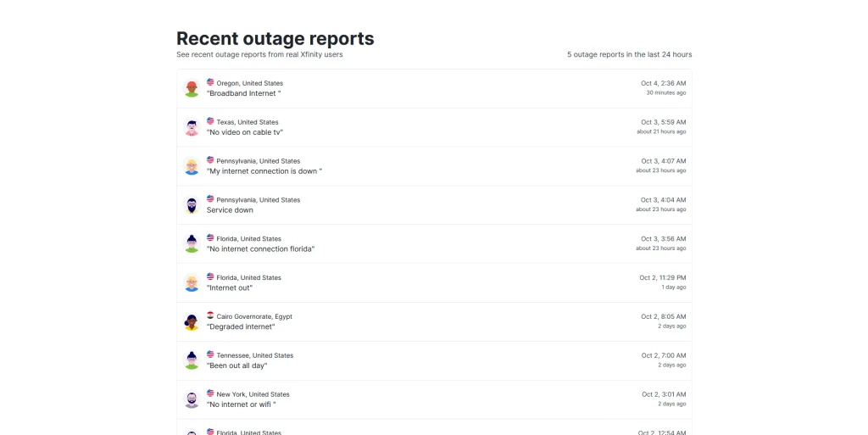Click the "Oct 3, 4:07 AM" timestamp
Image resolution: width=868 pixels, height=435 pixels.
[x=663, y=161]
